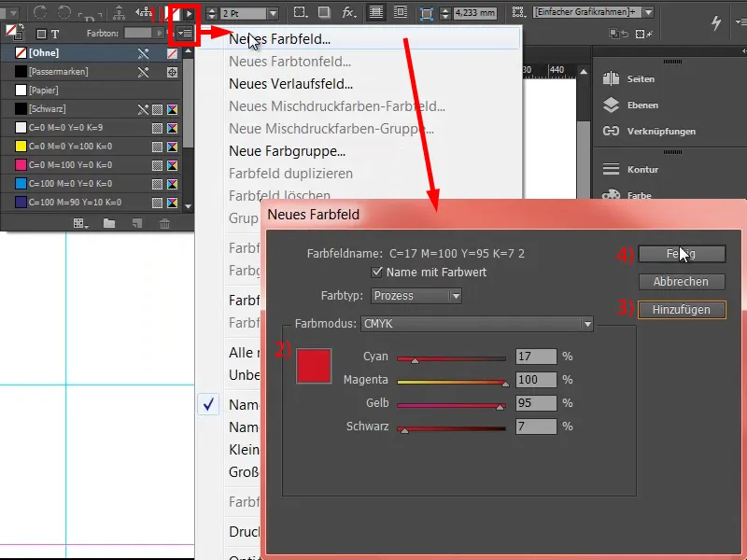The width and height of the screenshot is (747, 560).
Task: Click the new color group folder icon
Action: tap(109, 223)
